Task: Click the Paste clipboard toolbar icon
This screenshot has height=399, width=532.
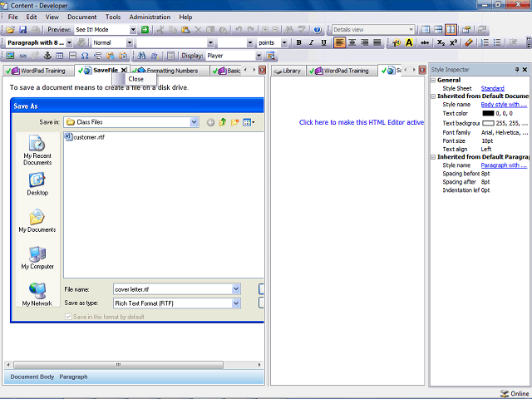Action: pos(185,30)
